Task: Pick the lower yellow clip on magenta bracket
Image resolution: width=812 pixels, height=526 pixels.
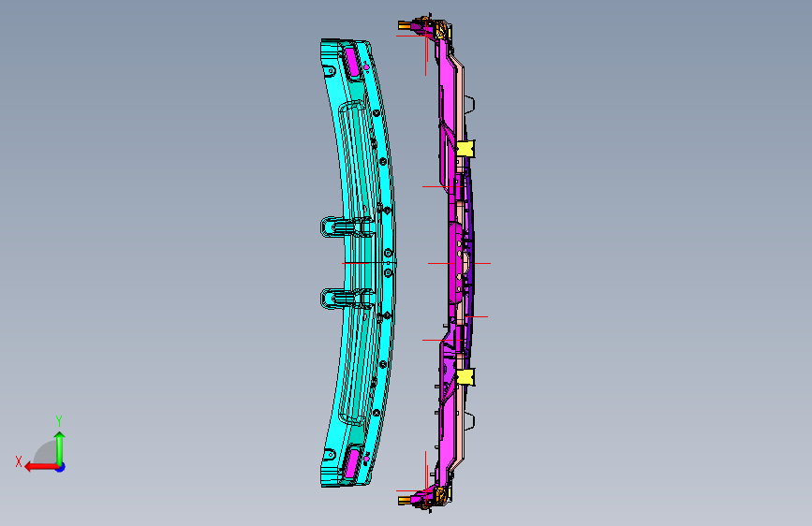Action: click(x=465, y=377)
